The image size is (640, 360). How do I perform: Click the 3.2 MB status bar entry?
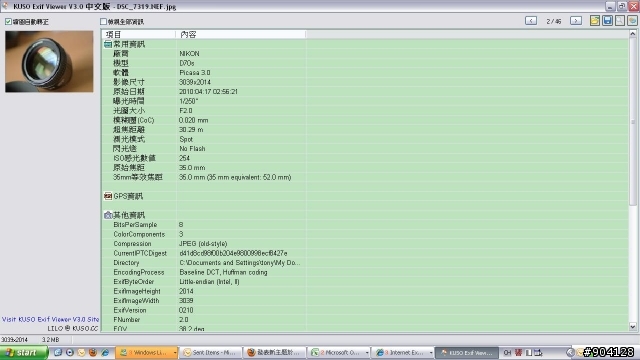click(51, 340)
